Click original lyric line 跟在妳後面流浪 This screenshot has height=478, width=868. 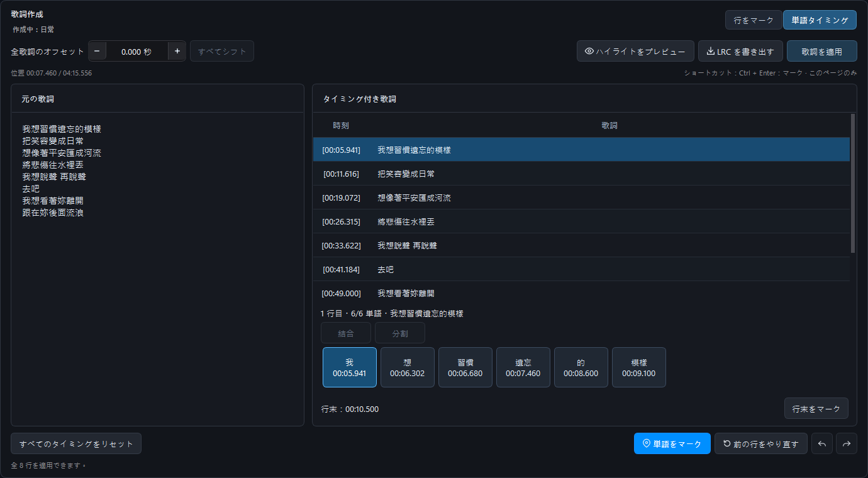(53, 213)
